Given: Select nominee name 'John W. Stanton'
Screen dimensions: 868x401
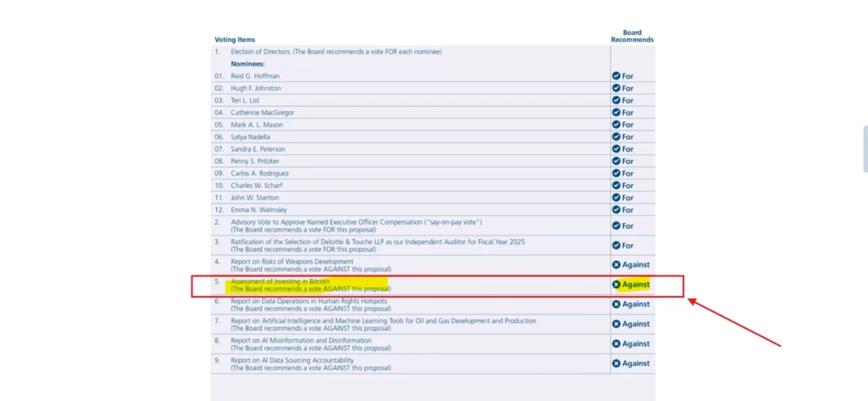Looking at the screenshot, I should tap(254, 198).
